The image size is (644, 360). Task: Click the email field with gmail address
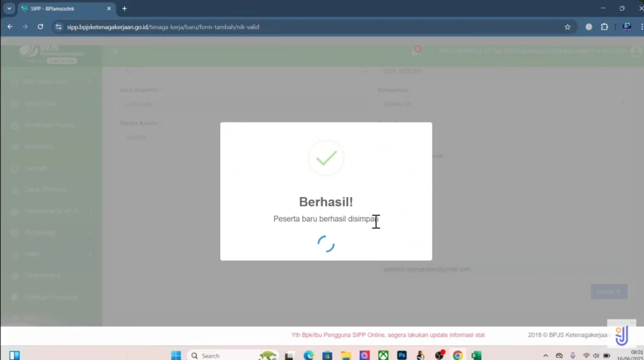[502, 270]
